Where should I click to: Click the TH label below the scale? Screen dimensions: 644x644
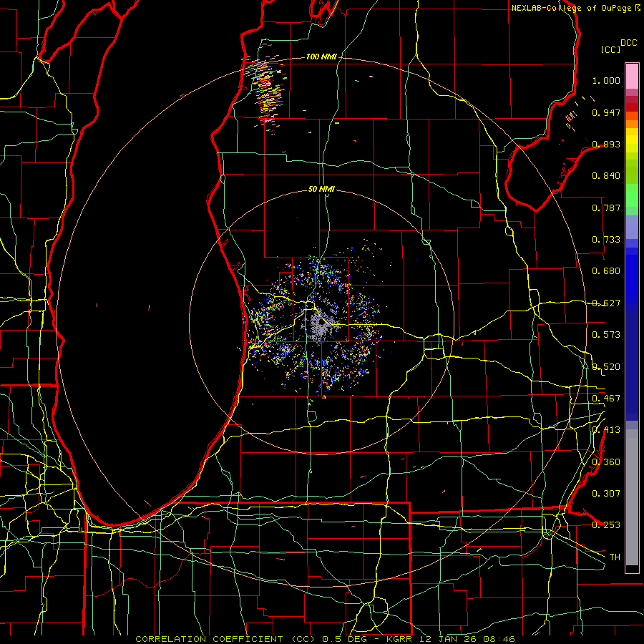(615, 557)
